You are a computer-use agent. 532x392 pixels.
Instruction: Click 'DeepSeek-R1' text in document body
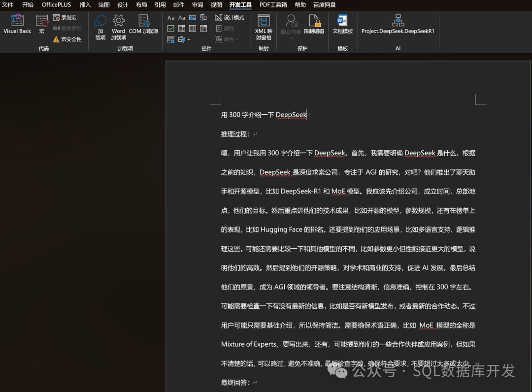tap(300, 191)
